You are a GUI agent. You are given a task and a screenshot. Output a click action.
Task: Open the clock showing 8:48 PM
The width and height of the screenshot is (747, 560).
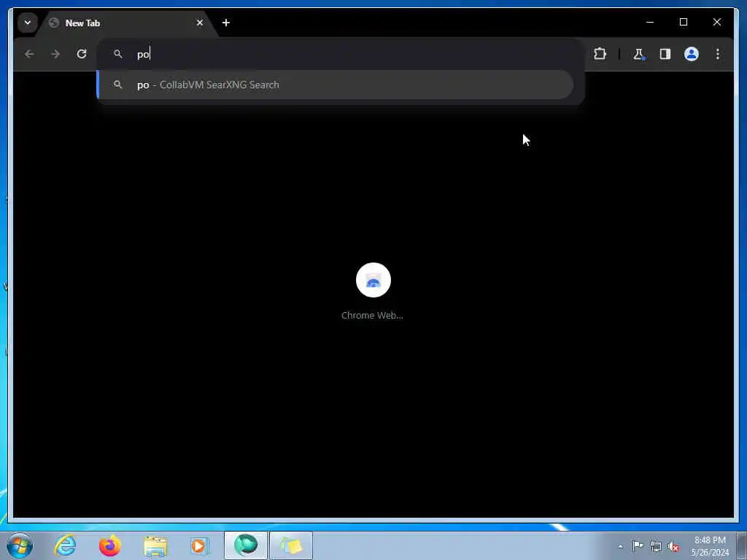[x=710, y=546]
